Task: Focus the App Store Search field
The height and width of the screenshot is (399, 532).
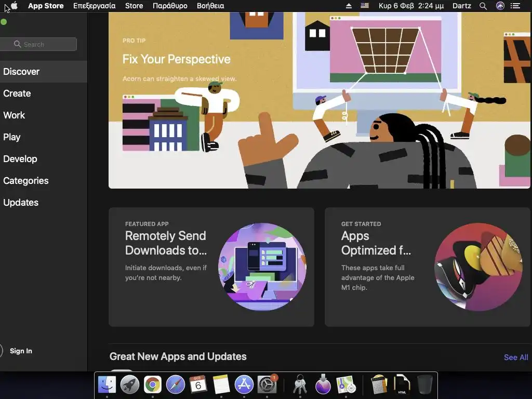Action: pyautogui.click(x=38, y=44)
